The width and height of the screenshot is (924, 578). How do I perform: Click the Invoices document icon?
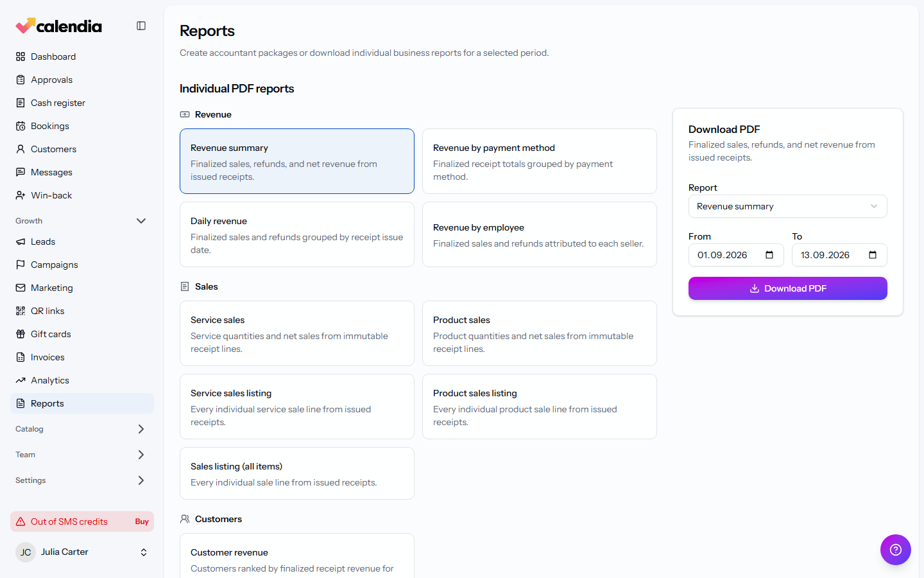click(21, 357)
